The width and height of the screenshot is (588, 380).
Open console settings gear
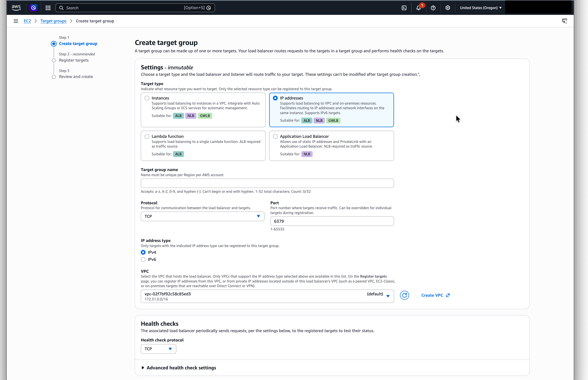[448, 8]
